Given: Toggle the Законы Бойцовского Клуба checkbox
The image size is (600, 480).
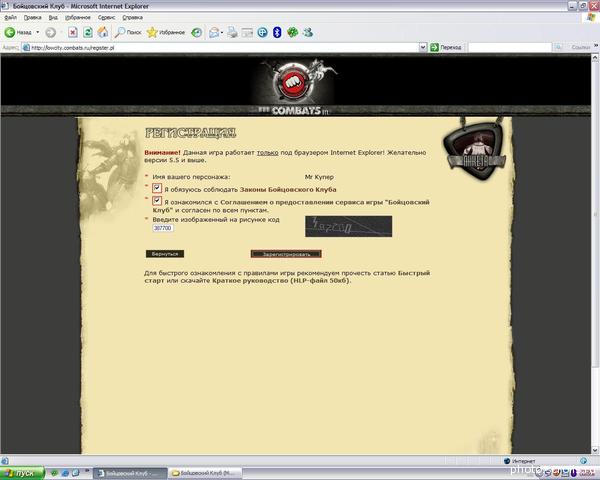Looking at the screenshot, I should coord(157,188).
